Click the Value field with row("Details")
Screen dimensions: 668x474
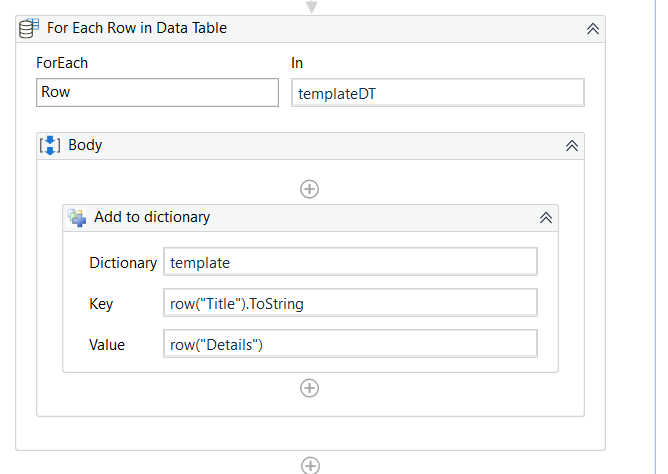350,344
